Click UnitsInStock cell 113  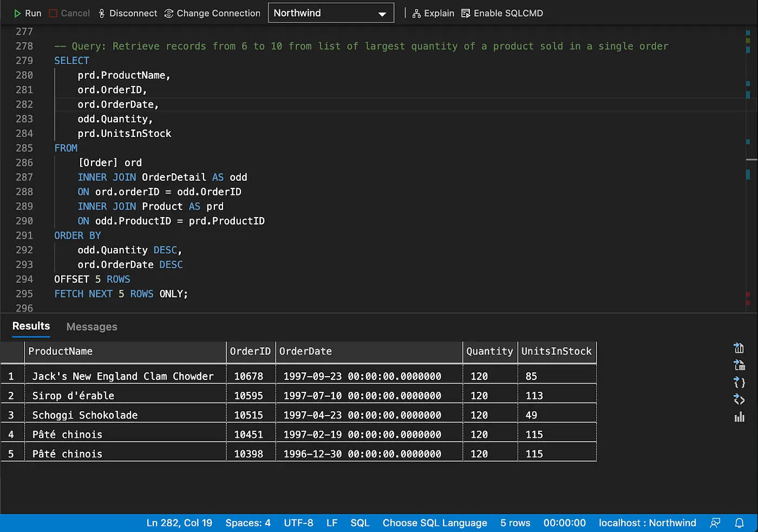coord(557,396)
